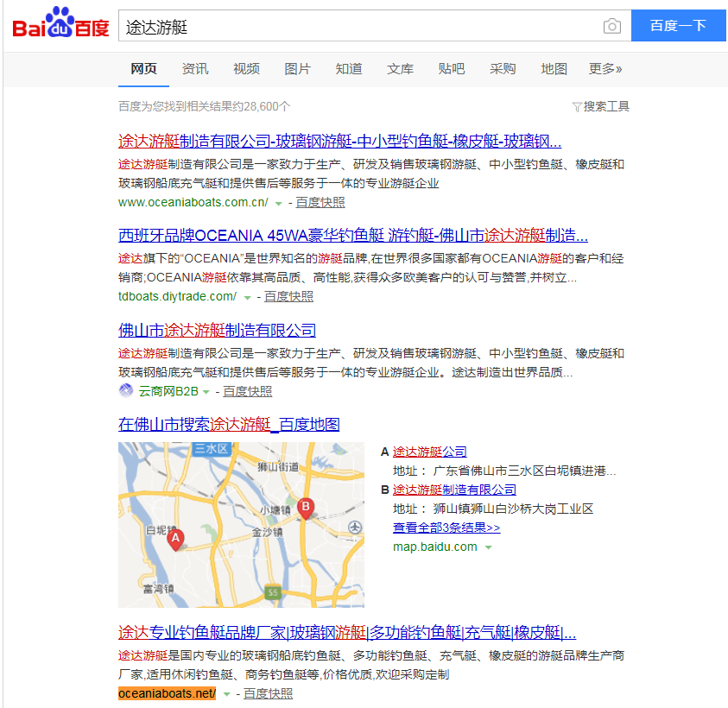Expand dropdown next to oceaniaboats.net
Image resolution: width=728 pixels, height=708 pixels.
[x=226, y=694]
